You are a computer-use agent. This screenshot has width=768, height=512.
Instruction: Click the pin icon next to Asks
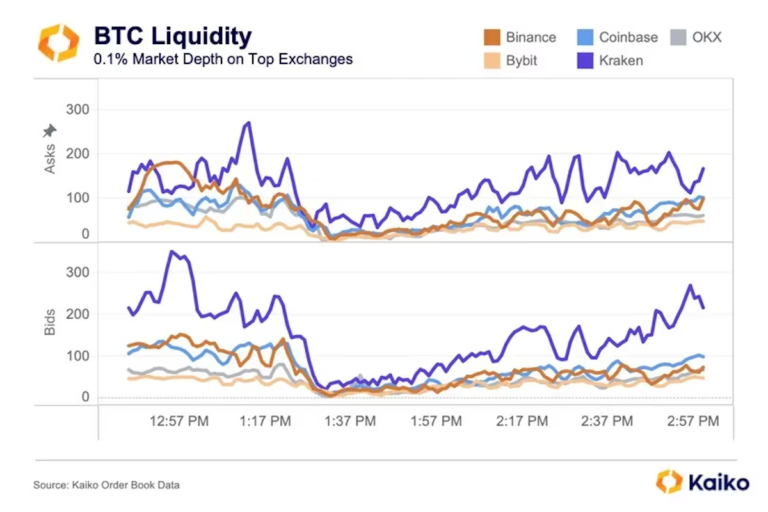coord(50,131)
